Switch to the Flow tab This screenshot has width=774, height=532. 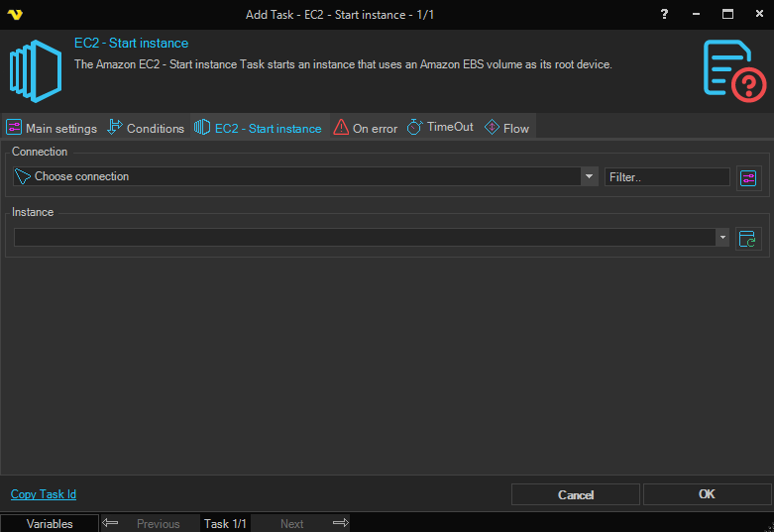tap(506, 128)
